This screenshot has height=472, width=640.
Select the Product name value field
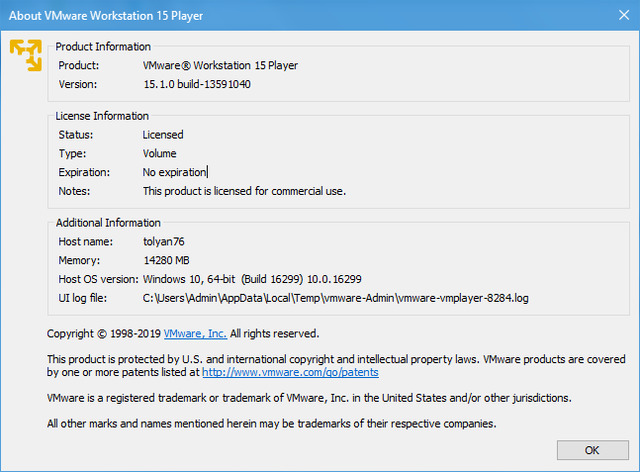pos(220,66)
